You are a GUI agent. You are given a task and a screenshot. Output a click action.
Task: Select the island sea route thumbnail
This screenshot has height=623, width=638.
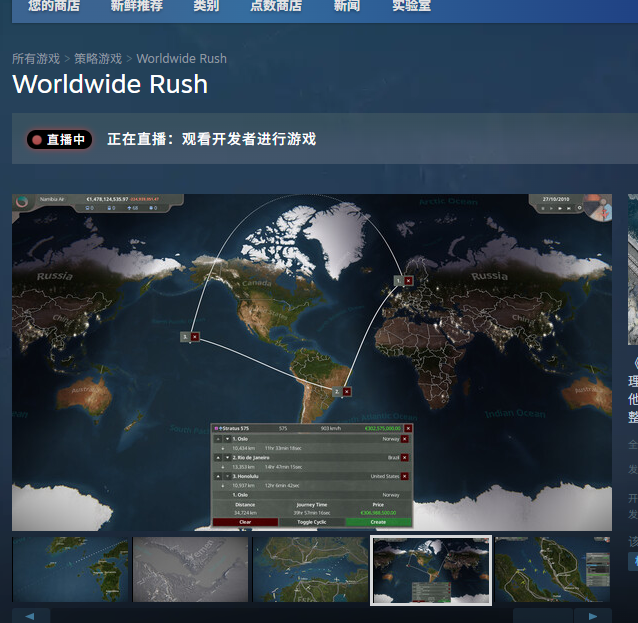point(70,570)
